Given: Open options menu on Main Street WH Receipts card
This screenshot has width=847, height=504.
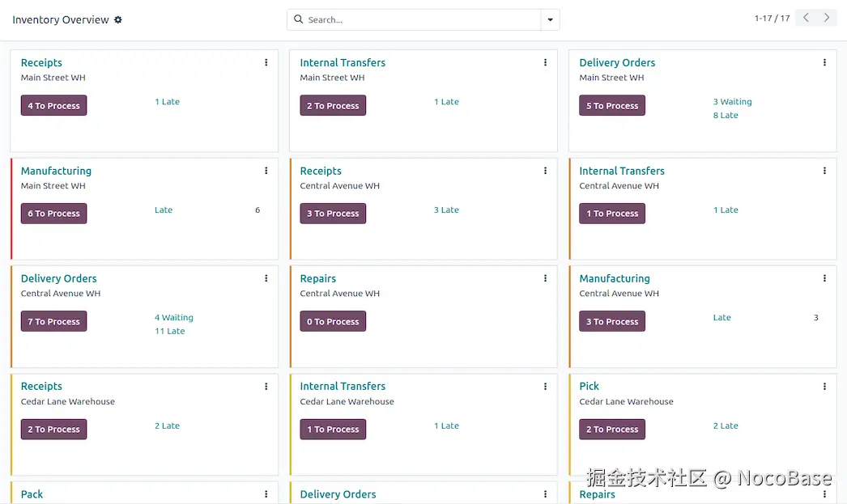Looking at the screenshot, I should pos(266,62).
